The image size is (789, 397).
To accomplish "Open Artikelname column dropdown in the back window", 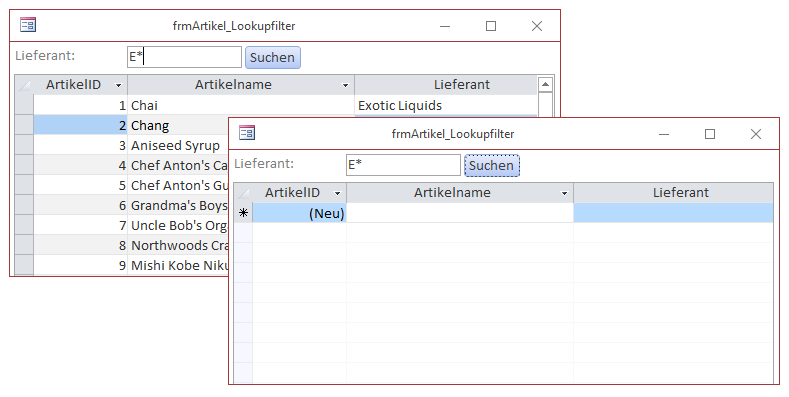I will click(x=345, y=85).
